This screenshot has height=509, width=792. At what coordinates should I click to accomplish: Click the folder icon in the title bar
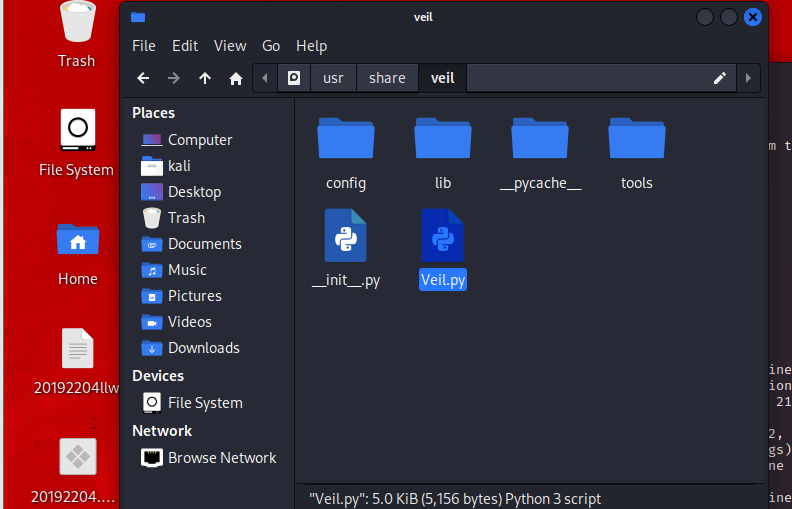coord(138,17)
